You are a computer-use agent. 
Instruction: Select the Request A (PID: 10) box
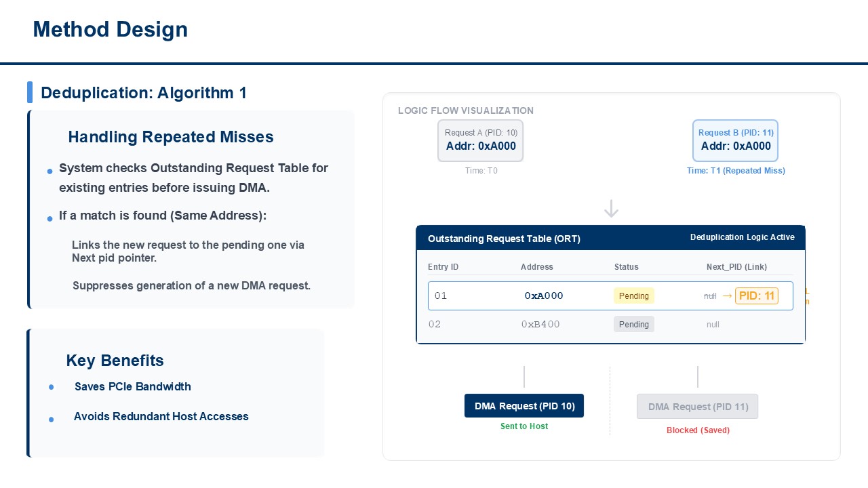pos(481,140)
